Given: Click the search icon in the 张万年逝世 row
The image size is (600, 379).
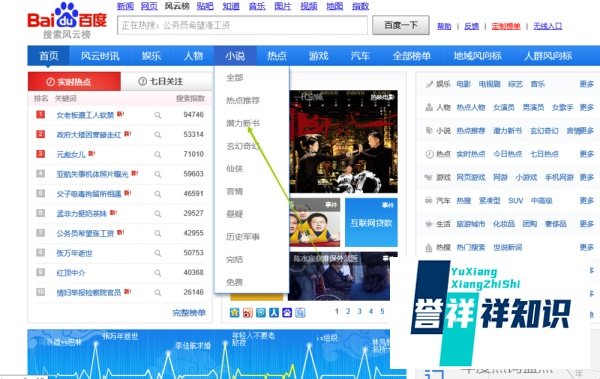Looking at the screenshot, I should pyautogui.click(x=158, y=253).
